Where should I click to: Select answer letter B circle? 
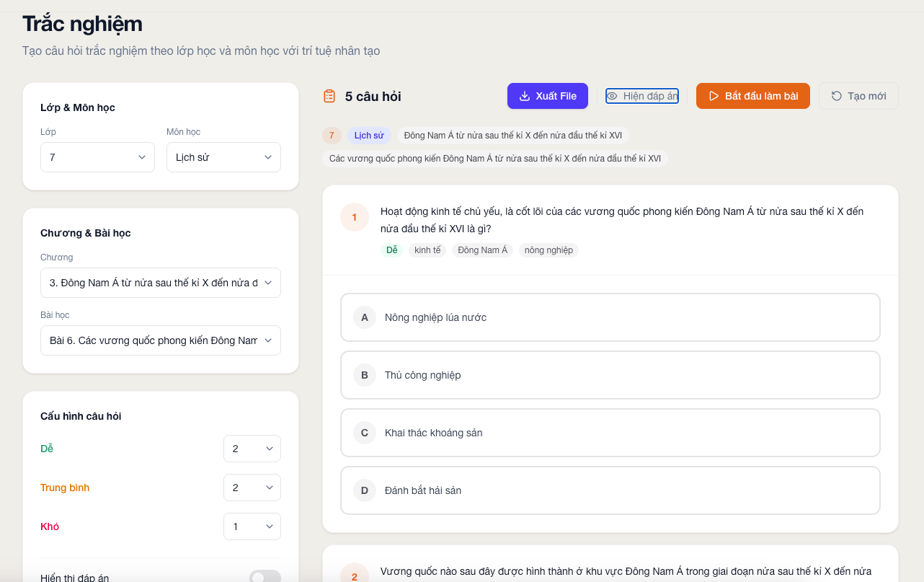365,375
